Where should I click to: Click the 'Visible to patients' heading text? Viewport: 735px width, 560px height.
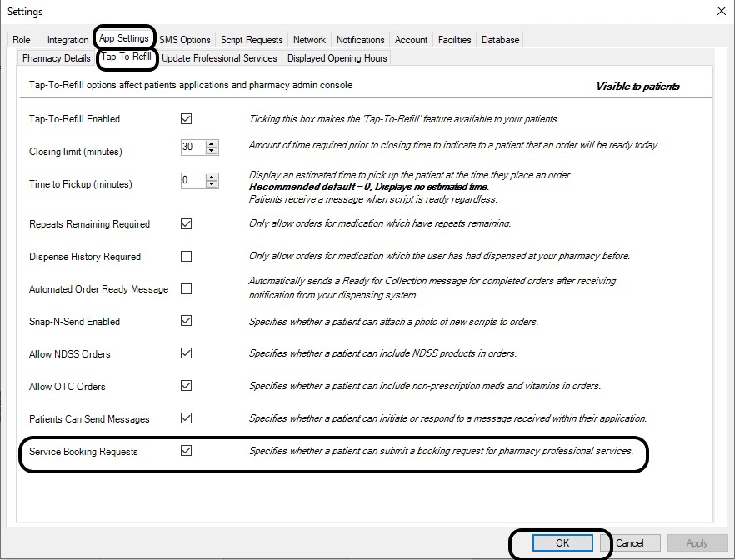(638, 87)
